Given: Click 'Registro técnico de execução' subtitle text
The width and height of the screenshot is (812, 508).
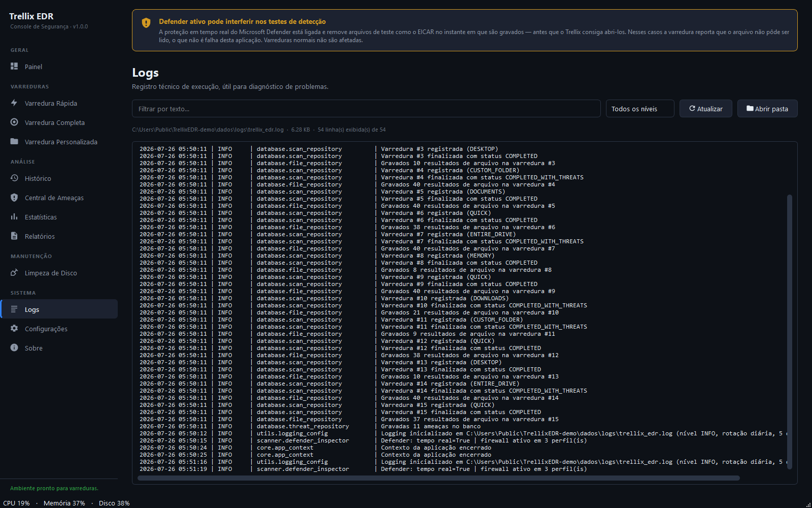Looking at the screenshot, I should [x=230, y=87].
